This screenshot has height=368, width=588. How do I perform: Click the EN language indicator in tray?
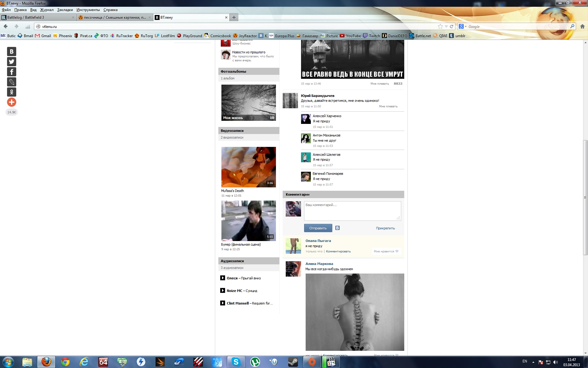coord(525,361)
